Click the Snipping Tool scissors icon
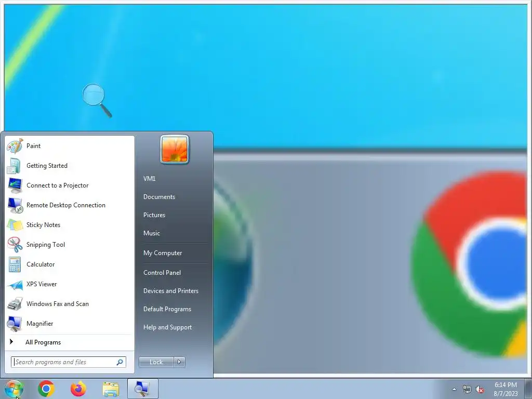This screenshot has width=532, height=399. pyautogui.click(x=15, y=245)
